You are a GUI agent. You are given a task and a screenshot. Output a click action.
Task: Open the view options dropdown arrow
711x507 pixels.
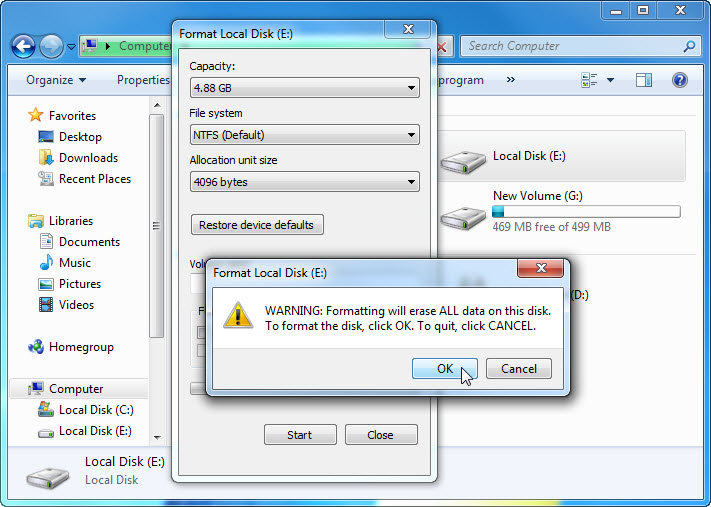(x=610, y=80)
